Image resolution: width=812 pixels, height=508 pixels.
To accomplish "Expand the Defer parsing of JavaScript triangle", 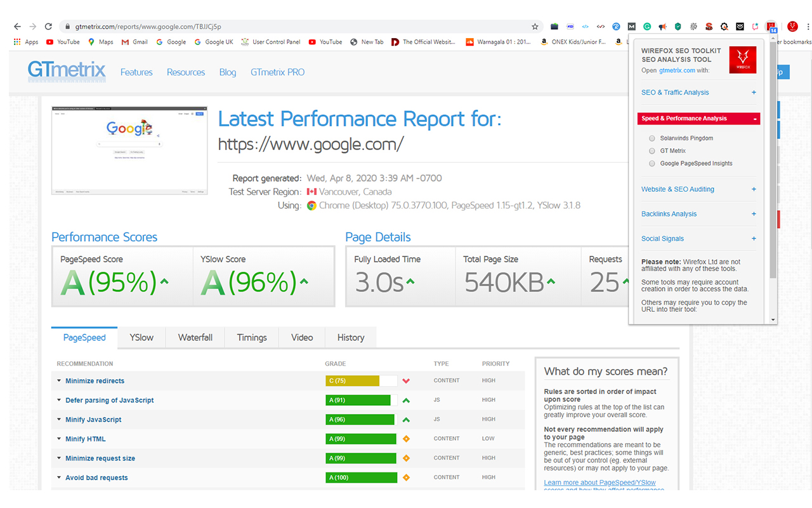I will (59, 400).
